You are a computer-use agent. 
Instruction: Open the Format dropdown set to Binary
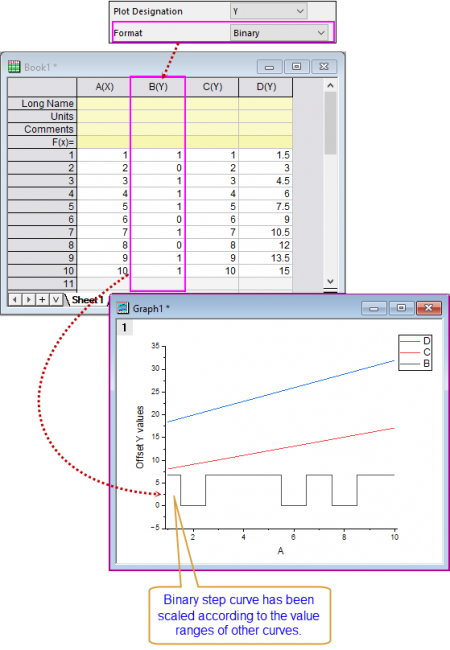click(278, 33)
